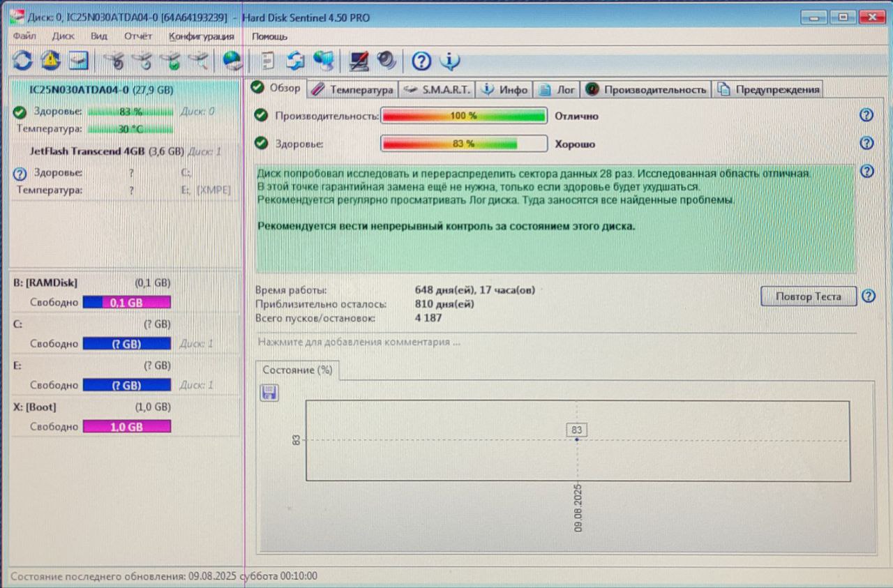Click help icon next to Повтор Теста
893x588 pixels.
point(869,296)
